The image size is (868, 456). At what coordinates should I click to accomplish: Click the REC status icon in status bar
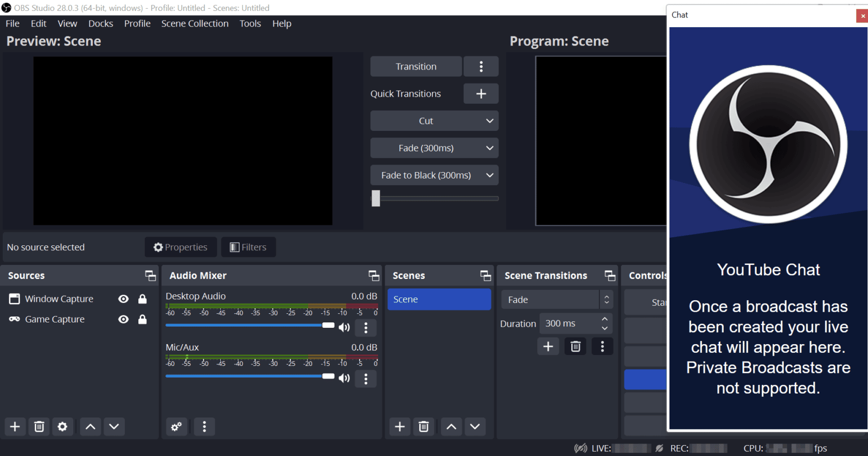659,448
